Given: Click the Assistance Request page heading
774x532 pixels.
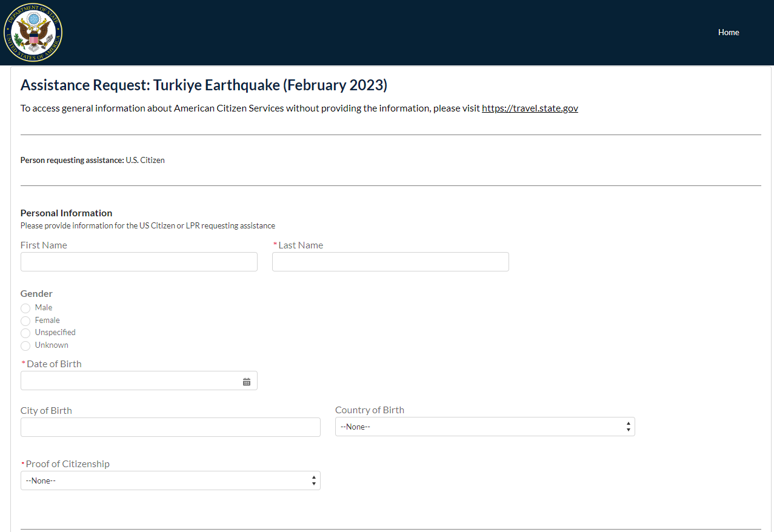Looking at the screenshot, I should click(x=204, y=85).
